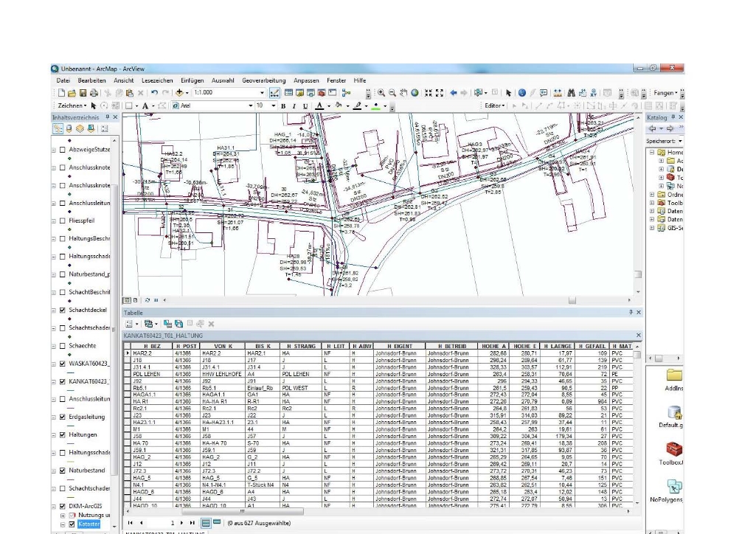Viewport: 756px width, 534px height.
Task: Click the Add Data yellow plus icon
Action: (179, 92)
